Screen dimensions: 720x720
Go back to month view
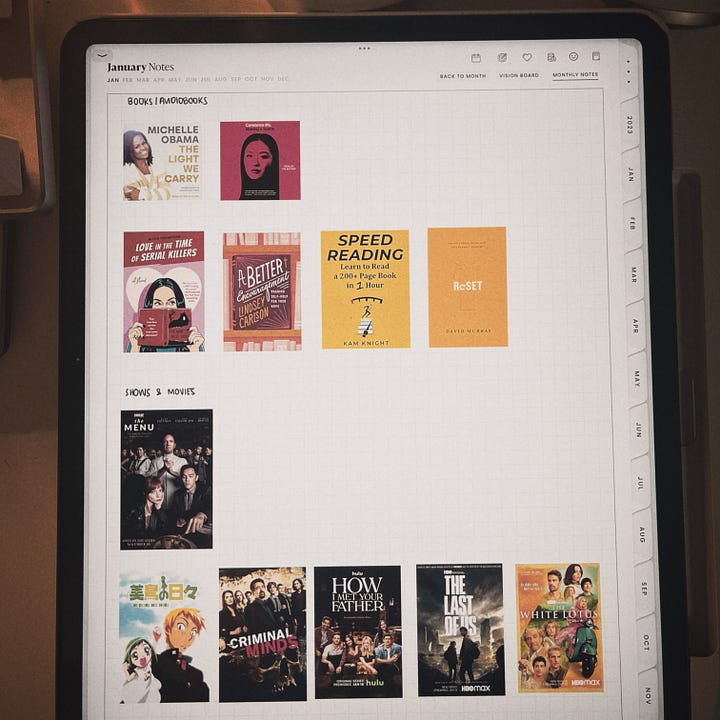[463, 76]
